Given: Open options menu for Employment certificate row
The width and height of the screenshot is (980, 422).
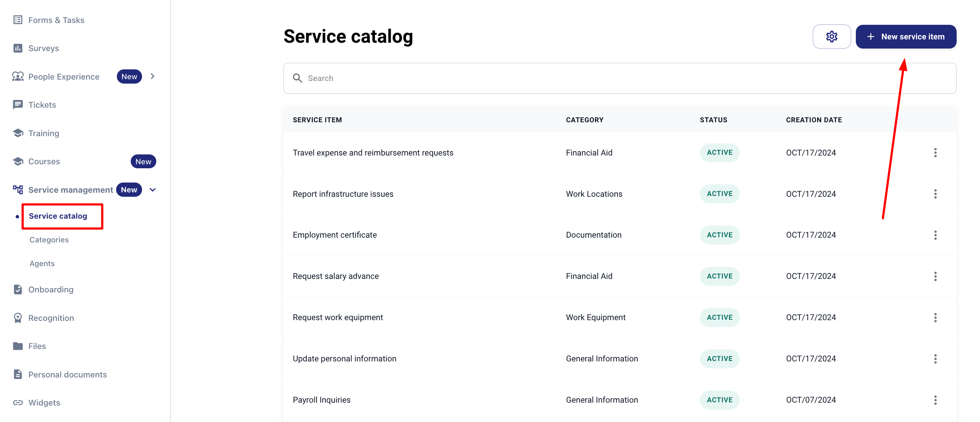Looking at the screenshot, I should (935, 235).
